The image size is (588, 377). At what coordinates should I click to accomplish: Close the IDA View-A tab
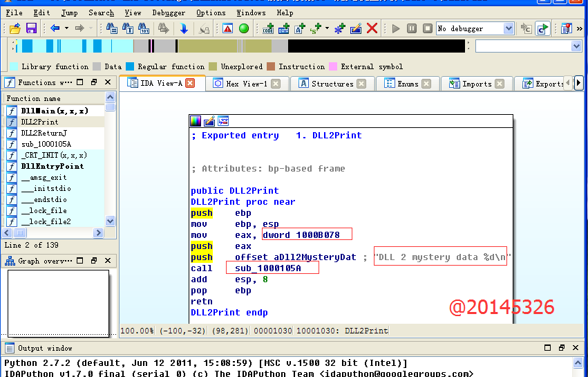[x=190, y=84]
